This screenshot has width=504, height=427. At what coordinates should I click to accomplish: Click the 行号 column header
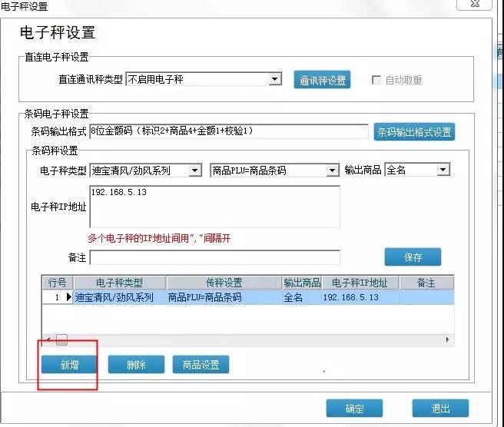point(57,283)
